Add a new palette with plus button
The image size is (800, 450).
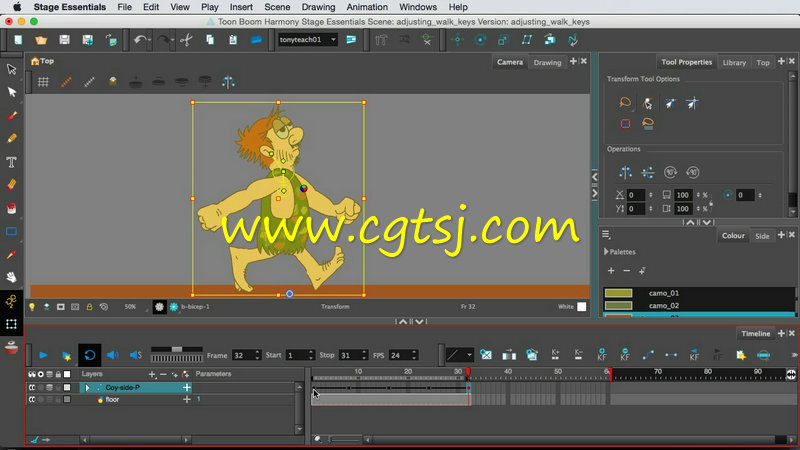tap(611, 270)
